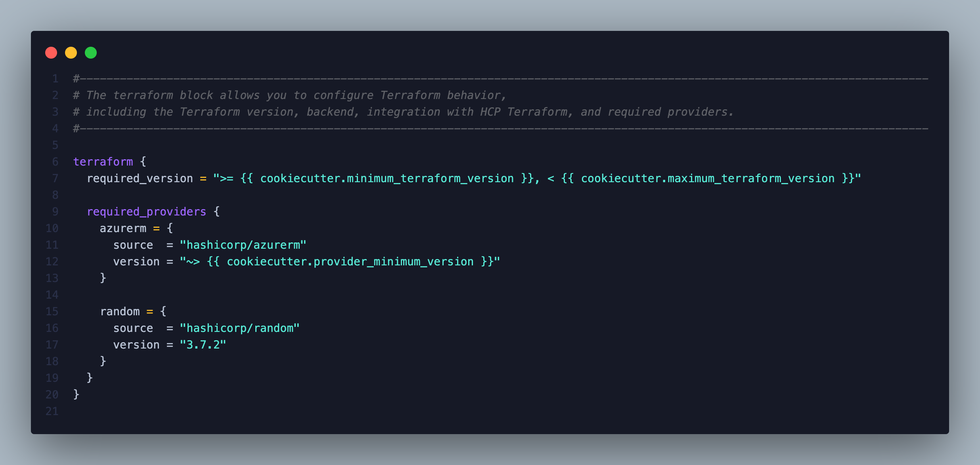980x465 pixels.
Task: Click the required_version attribute name
Action: (140, 178)
